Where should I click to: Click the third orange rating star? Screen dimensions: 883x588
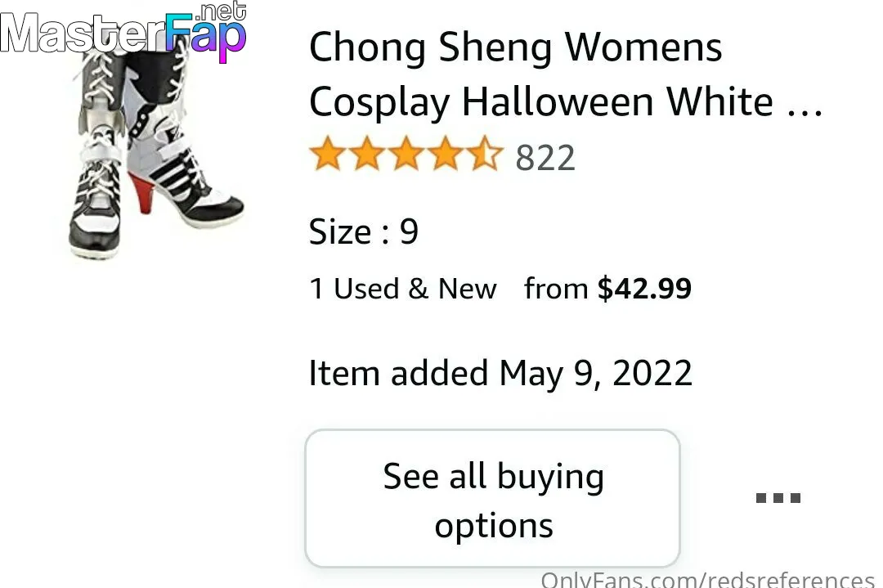pos(406,153)
